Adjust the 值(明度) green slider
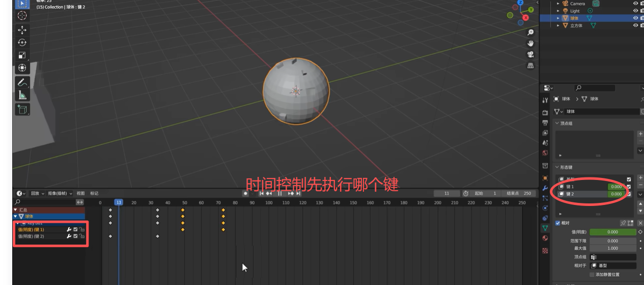 [613, 232]
